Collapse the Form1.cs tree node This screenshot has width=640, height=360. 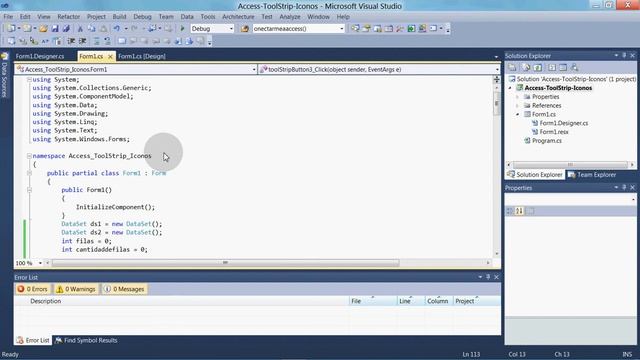click(x=518, y=114)
